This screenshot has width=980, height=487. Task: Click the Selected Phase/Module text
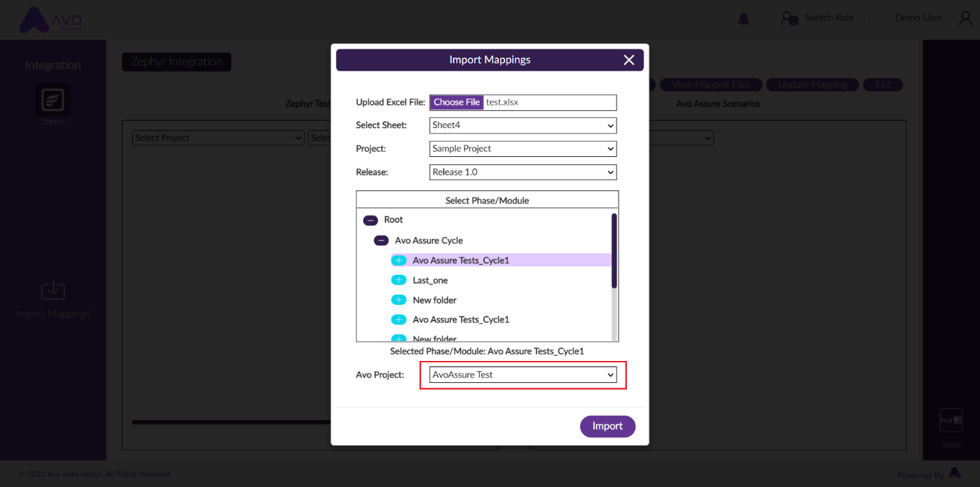point(487,351)
